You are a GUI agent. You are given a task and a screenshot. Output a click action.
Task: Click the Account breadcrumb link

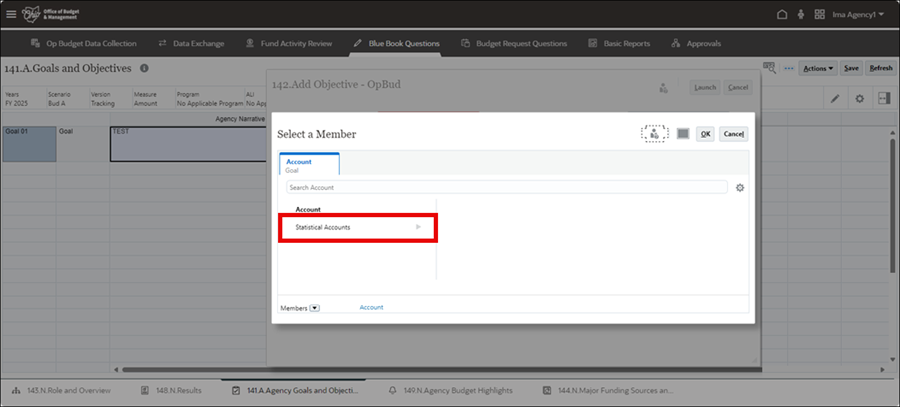pyautogui.click(x=371, y=308)
